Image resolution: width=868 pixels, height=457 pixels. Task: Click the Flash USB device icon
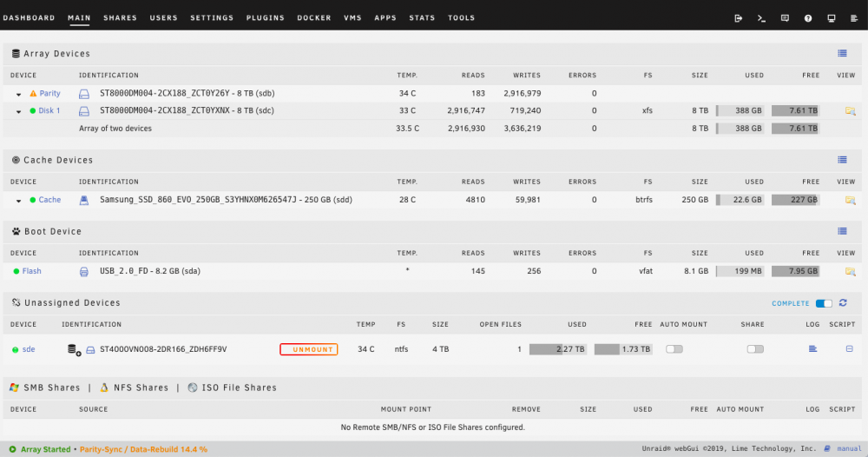[83, 272]
